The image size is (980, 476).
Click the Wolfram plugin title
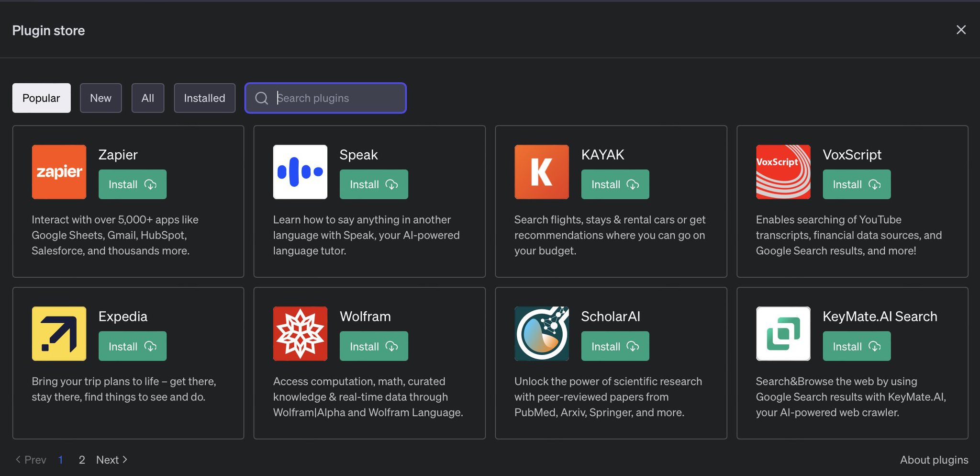click(365, 317)
